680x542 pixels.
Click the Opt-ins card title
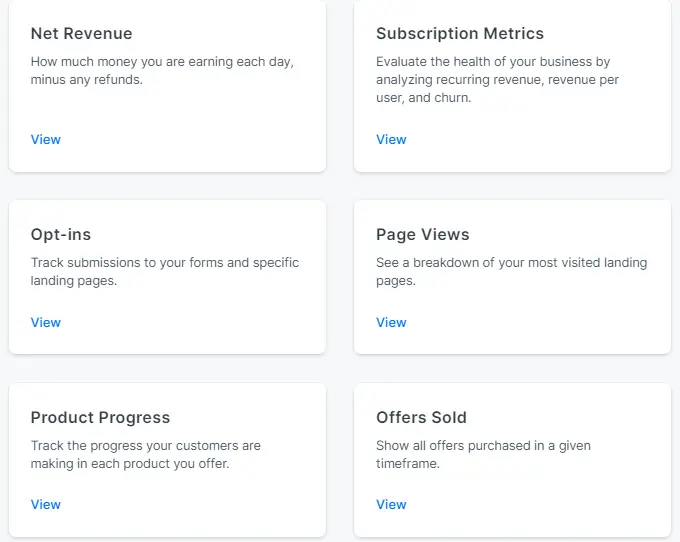pos(61,235)
